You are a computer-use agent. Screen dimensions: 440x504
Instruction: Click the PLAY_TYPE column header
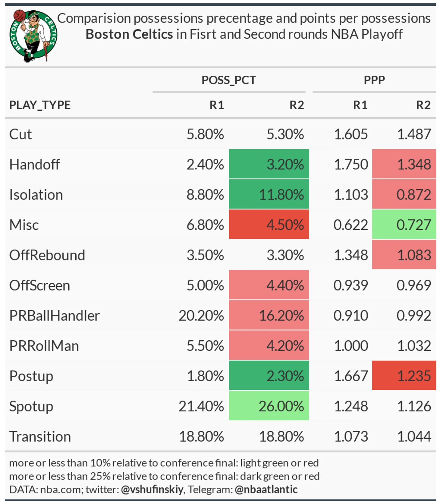pos(40,105)
